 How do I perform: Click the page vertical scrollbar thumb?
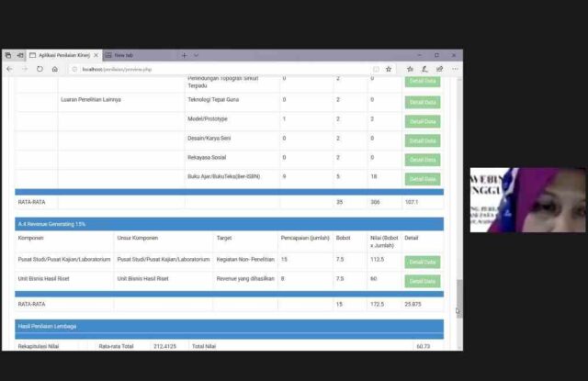point(459,294)
